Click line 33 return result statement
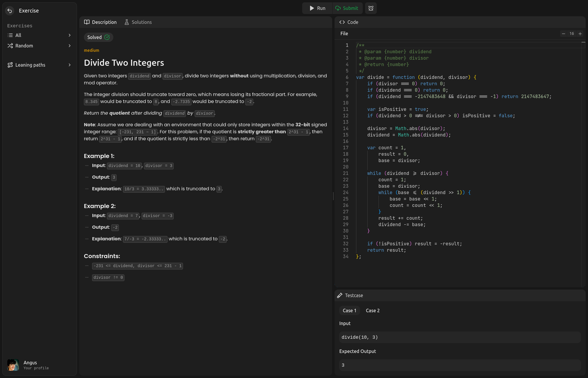Image resolution: width=588 pixels, height=378 pixels. pos(386,250)
